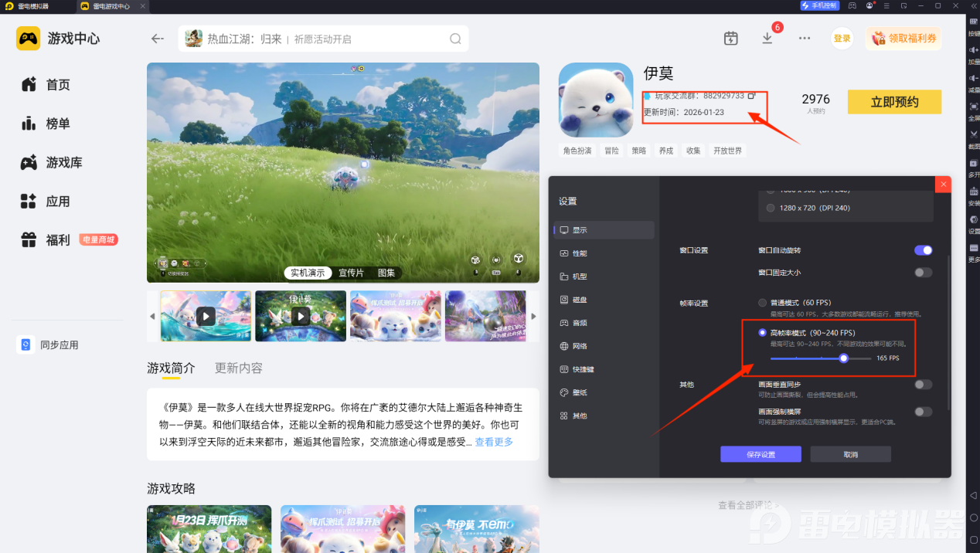Click 领取福利券 coupon button
The image size is (980, 553).
[x=903, y=39]
